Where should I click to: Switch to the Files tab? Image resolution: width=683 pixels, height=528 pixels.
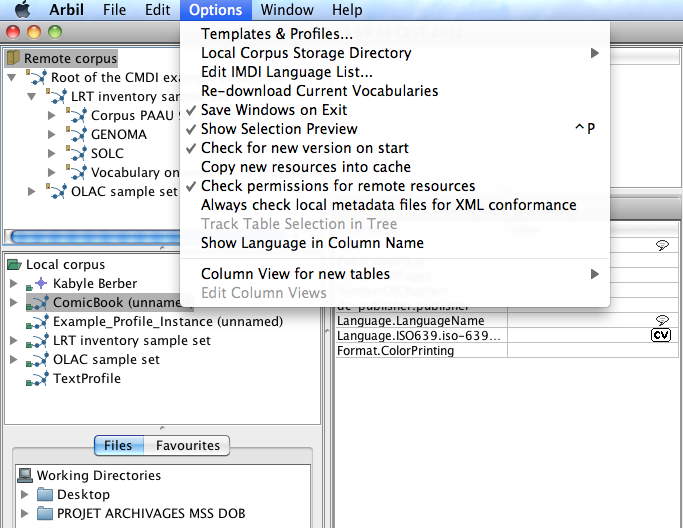click(x=118, y=446)
